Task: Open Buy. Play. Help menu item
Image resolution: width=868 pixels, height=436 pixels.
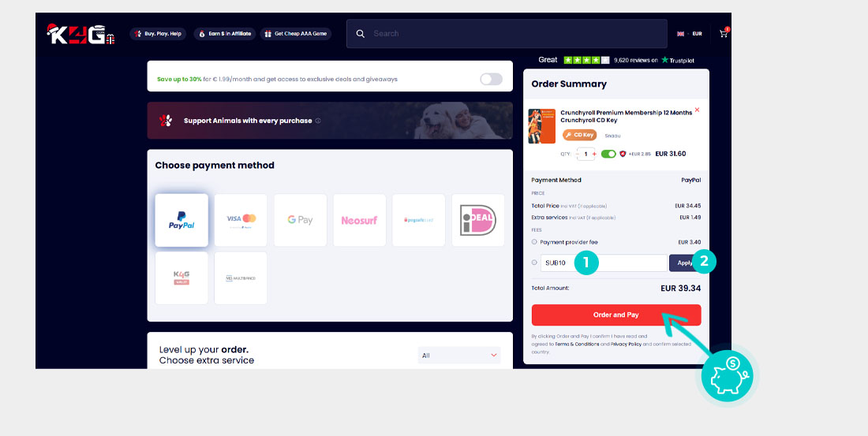Action: [158, 34]
